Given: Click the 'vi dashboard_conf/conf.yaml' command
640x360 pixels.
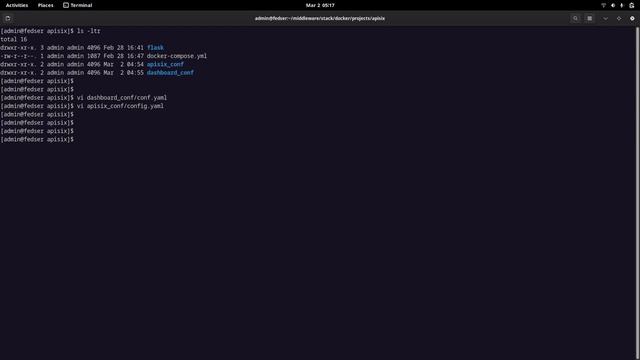Looking at the screenshot, I should pyautogui.click(x=122, y=98).
